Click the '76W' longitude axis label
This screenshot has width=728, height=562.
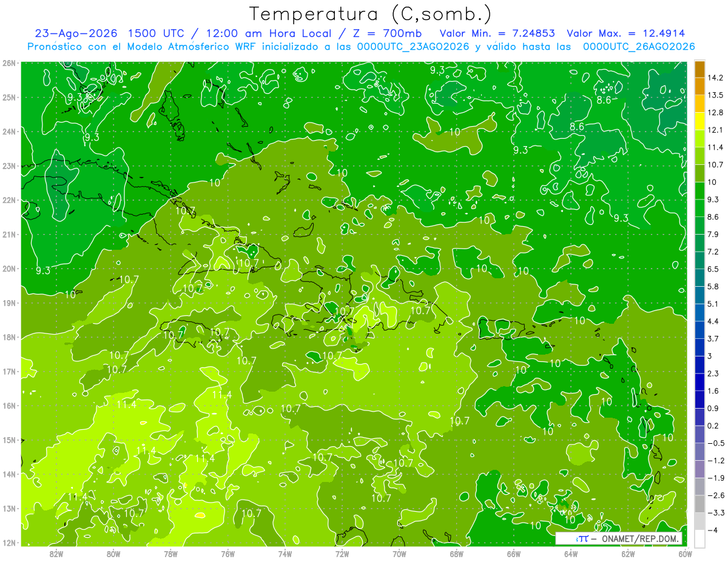(228, 554)
